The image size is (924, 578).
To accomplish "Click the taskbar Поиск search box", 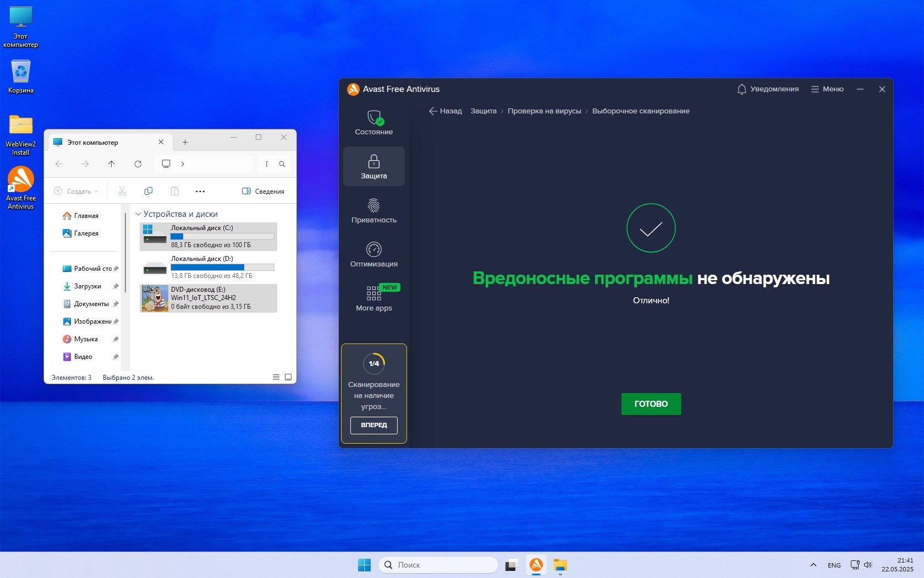I will pos(438,565).
